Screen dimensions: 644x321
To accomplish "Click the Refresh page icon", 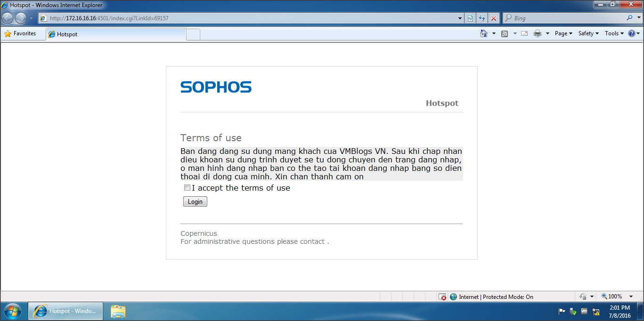I will 482,18.
